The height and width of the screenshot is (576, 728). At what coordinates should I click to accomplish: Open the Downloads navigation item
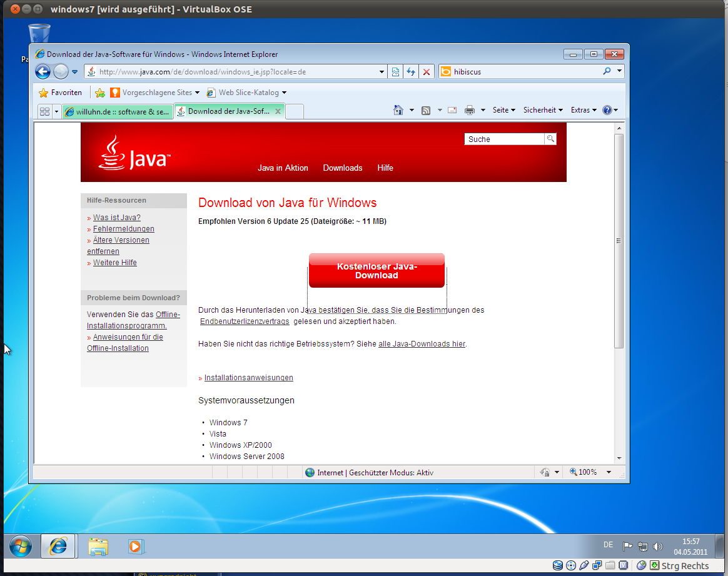pos(343,168)
